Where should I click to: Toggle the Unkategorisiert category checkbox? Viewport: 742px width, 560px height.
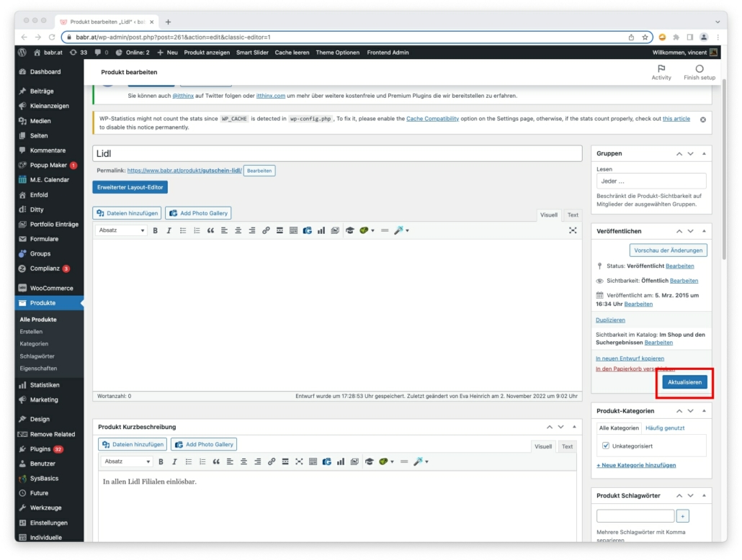[606, 446]
